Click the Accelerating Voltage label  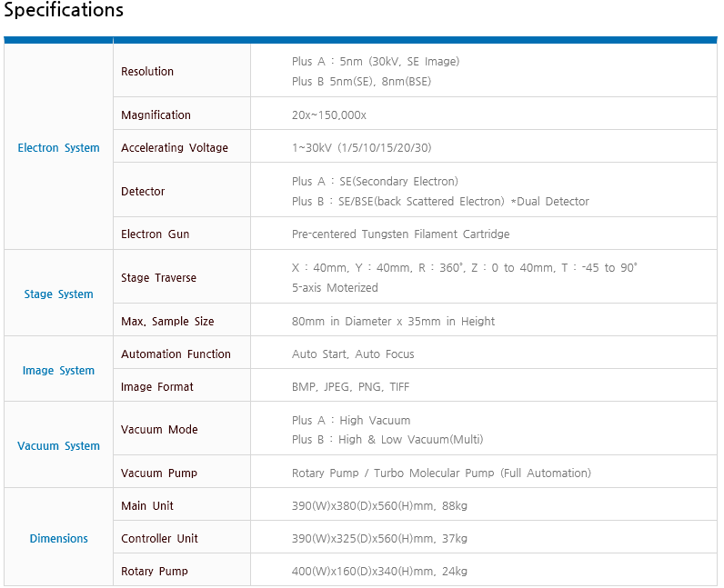coord(175,147)
